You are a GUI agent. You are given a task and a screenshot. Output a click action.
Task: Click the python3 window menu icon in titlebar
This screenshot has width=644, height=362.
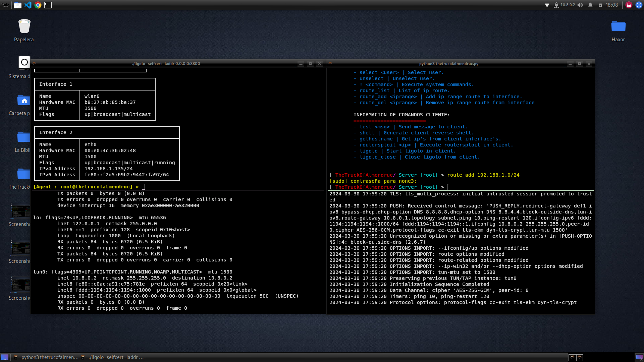tap(330, 64)
